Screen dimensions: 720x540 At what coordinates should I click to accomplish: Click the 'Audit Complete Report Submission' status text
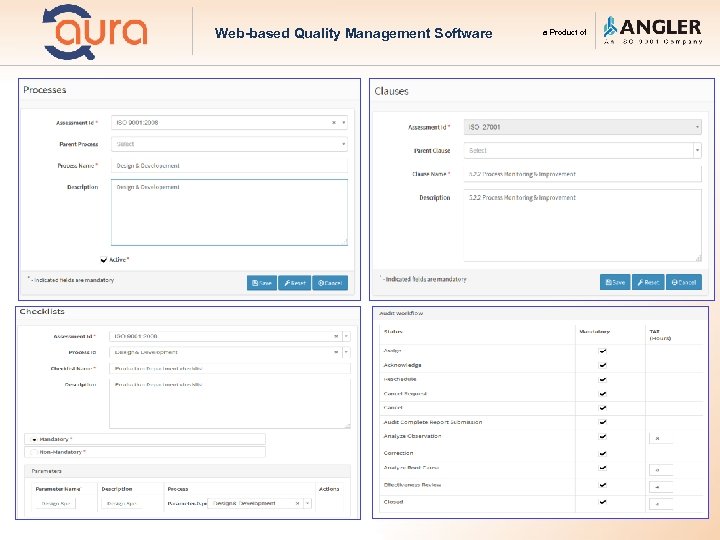click(x=433, y=422)
